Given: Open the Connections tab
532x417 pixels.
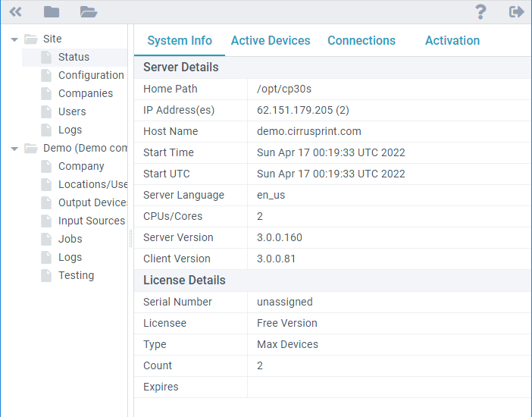Looking at the screenshot, I should (361, 41).
